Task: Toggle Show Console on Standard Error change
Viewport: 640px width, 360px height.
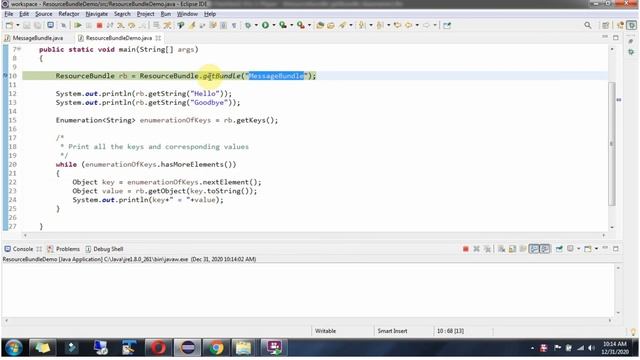Action: pyautogui.click(x=545, y=249)
